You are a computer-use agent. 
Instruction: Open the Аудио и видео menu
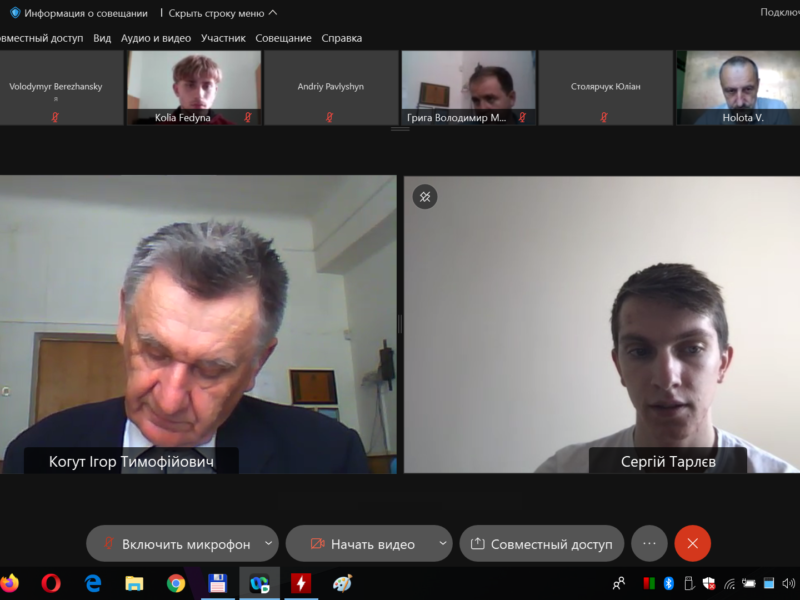[155, 38]
